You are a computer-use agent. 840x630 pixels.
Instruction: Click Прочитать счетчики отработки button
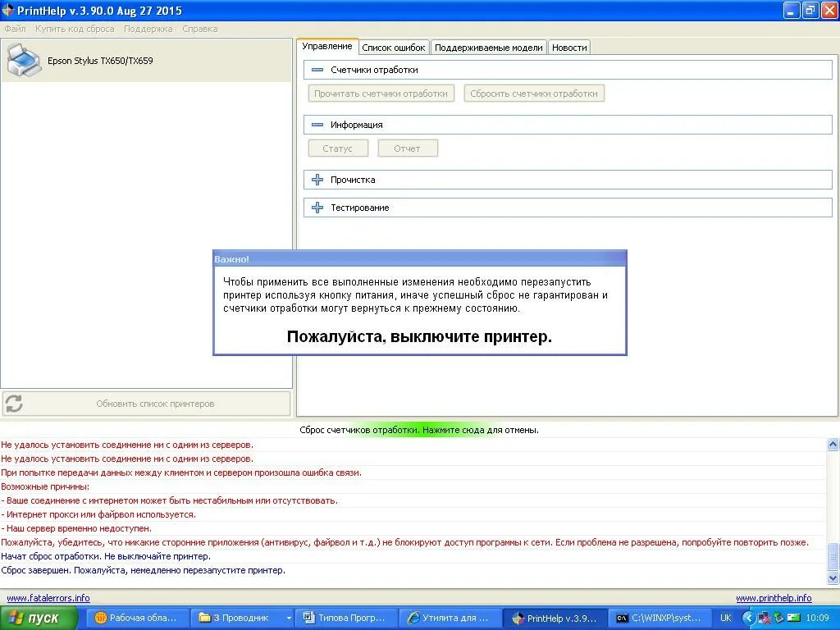coord(381,94)
